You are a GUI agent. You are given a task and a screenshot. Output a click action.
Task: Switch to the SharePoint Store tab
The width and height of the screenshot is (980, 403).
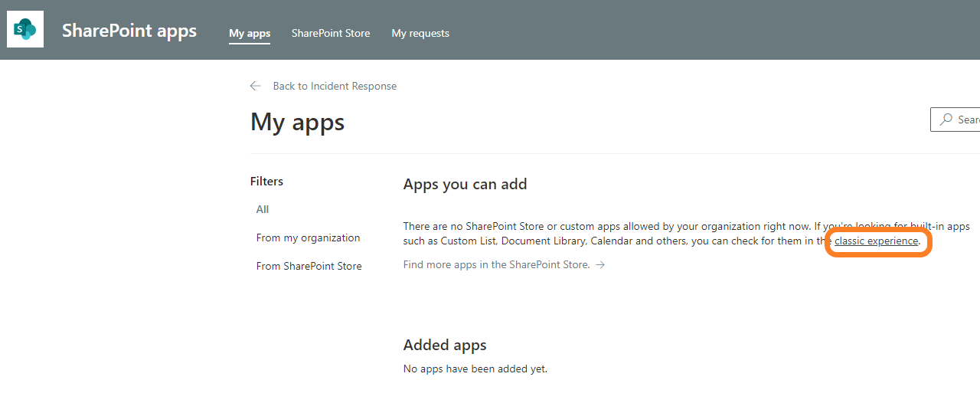[x=331, y=33]
